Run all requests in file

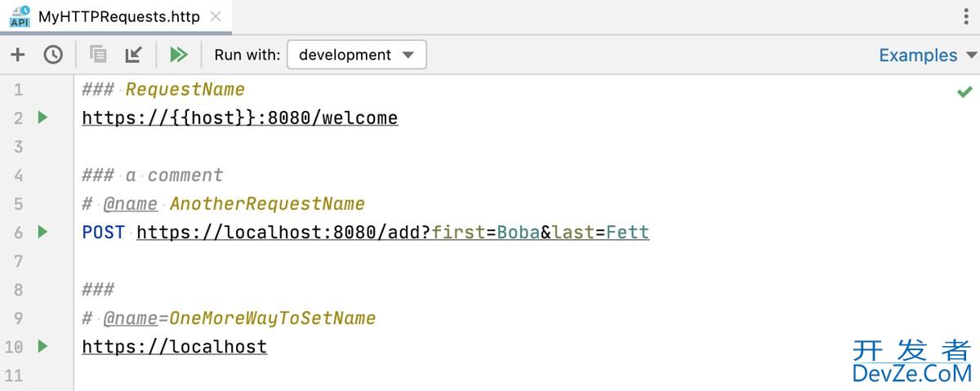178,55
